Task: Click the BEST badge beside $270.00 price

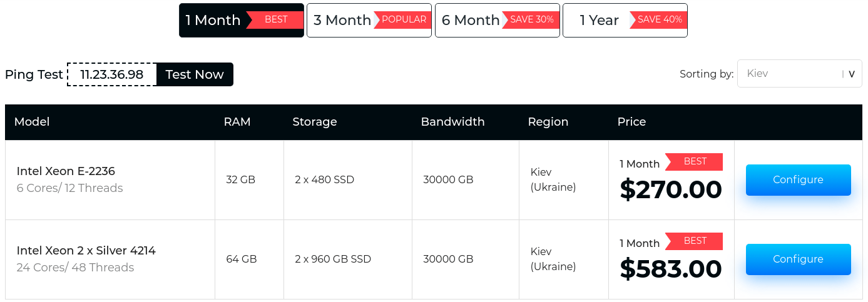Action: [694, 162]
